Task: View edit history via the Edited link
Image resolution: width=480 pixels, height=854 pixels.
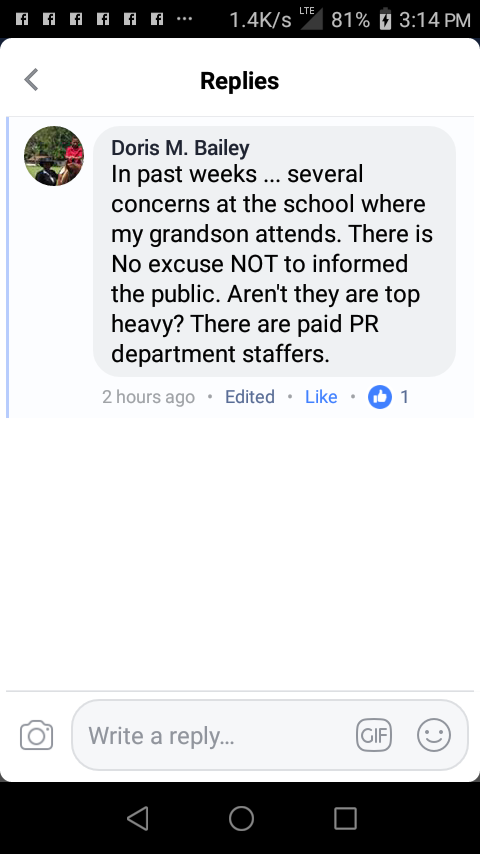Action: tap(250, 397)
